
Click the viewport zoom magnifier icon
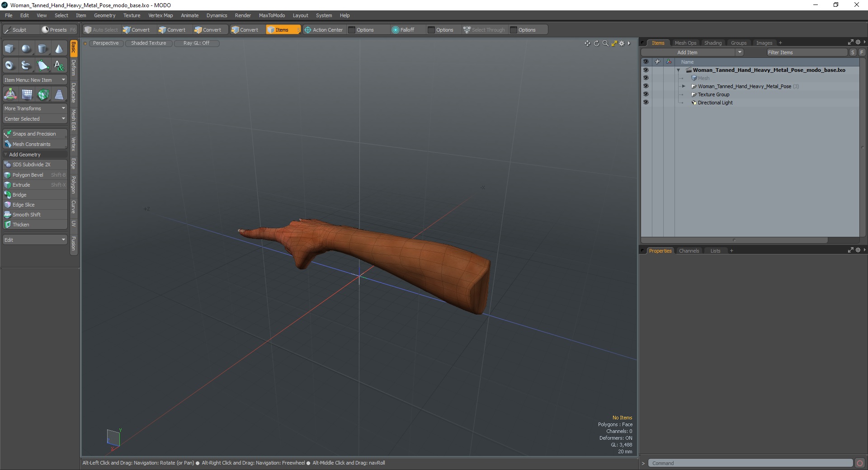tap(605, 43)
